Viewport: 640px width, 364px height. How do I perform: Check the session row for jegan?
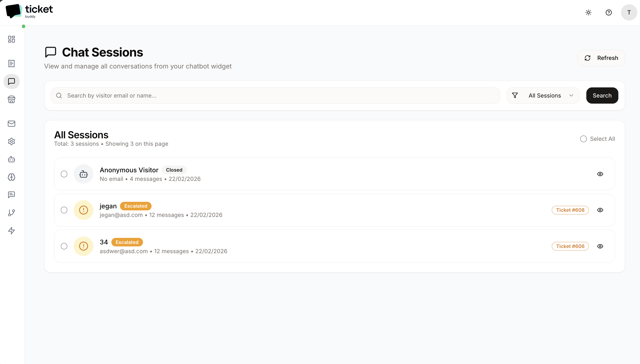click(64, 210)
